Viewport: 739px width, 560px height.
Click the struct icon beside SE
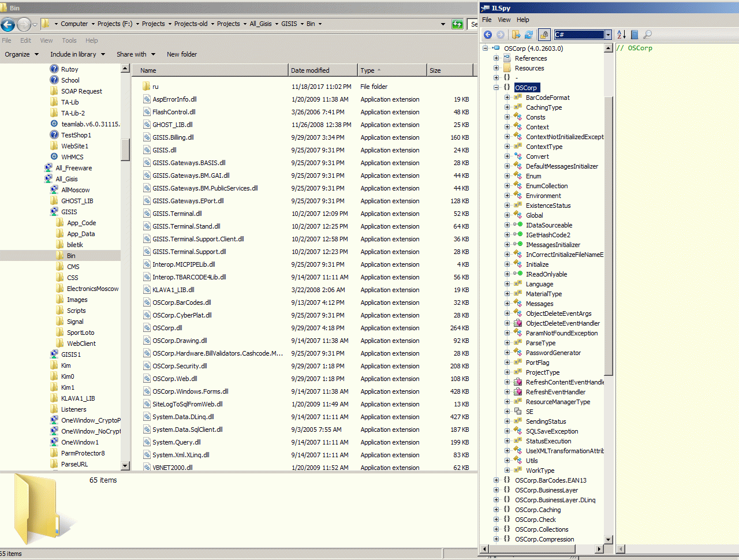click(518, 412)
